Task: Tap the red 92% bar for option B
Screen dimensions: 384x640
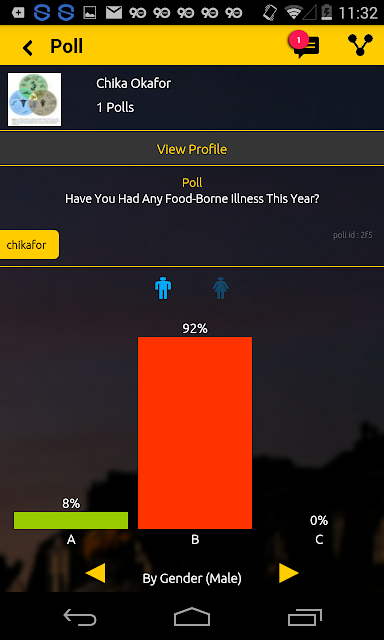Action: coord(195,433)
